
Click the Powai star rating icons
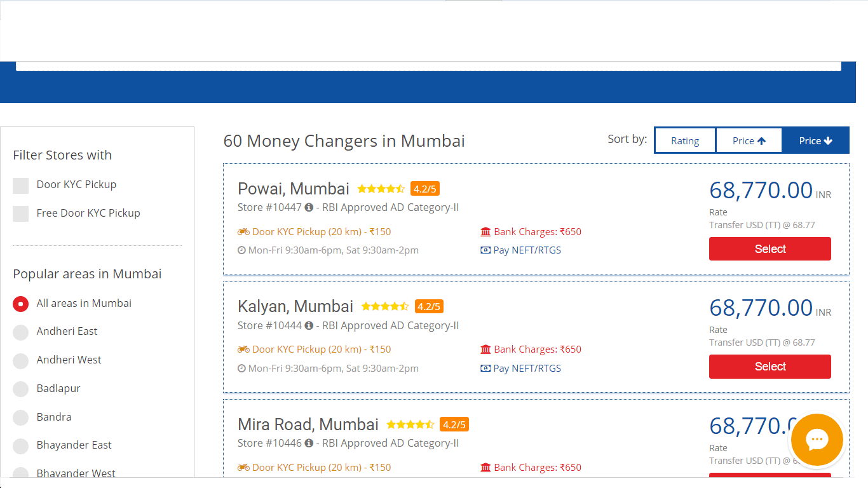click(x=381, y=189)
